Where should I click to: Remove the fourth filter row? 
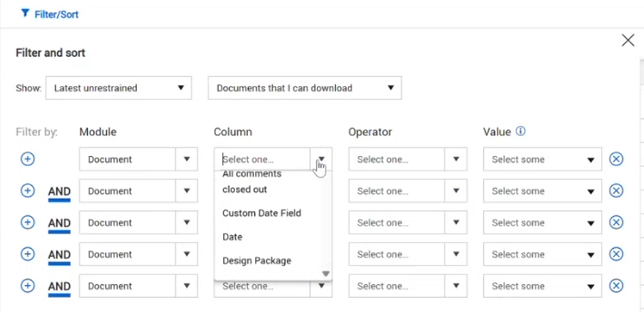[616, 254]
